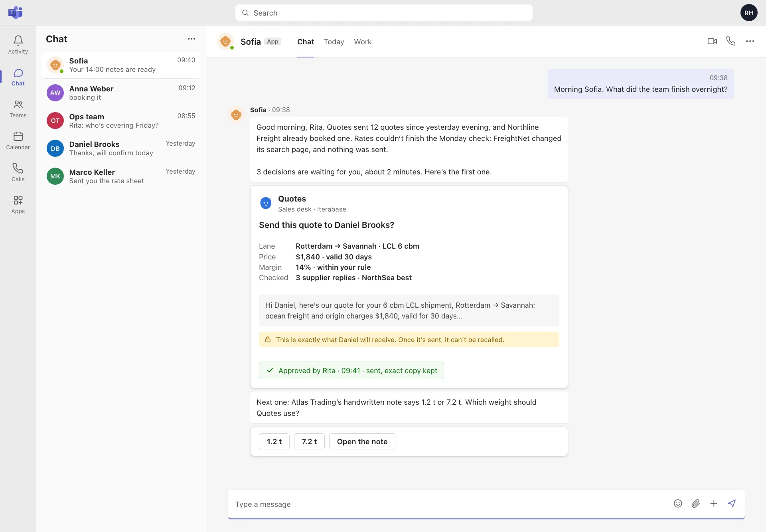766x532 pixels.
Task: Click the Search field at the top
Action: coord(384,13)
